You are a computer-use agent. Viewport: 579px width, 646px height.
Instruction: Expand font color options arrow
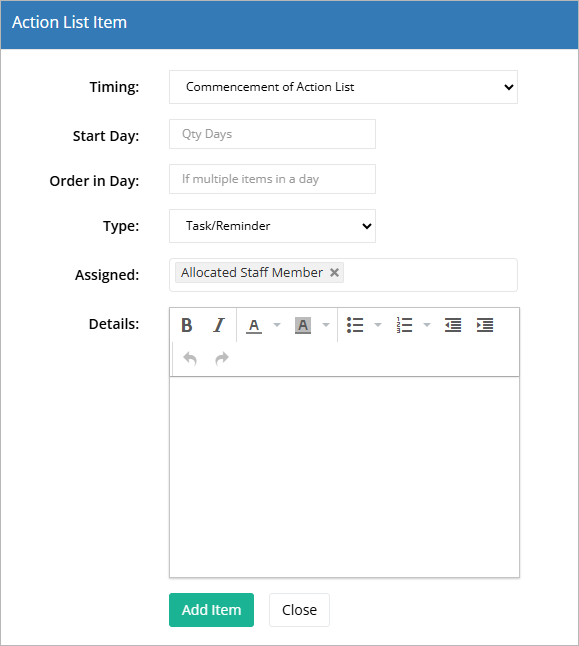click(277, 325)
